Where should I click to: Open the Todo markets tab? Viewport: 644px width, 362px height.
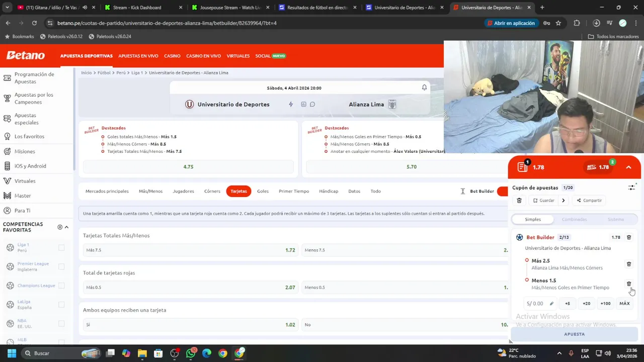(x=375, y=191)
